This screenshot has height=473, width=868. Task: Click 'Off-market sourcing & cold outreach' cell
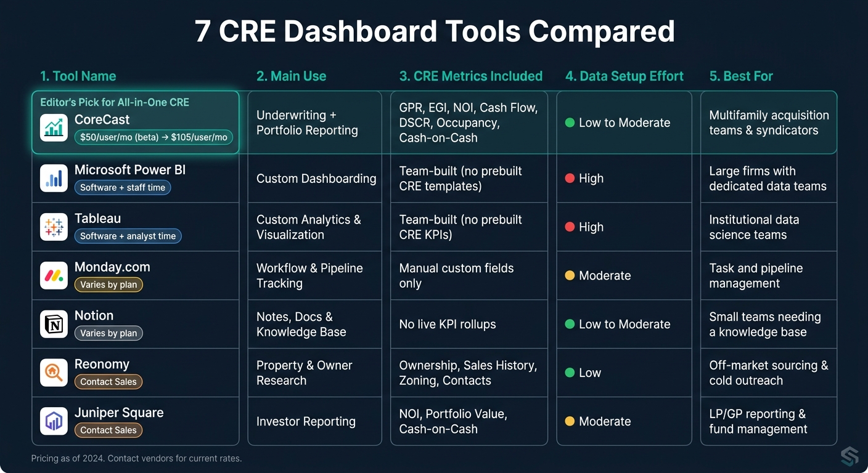(x=769, y=373)
